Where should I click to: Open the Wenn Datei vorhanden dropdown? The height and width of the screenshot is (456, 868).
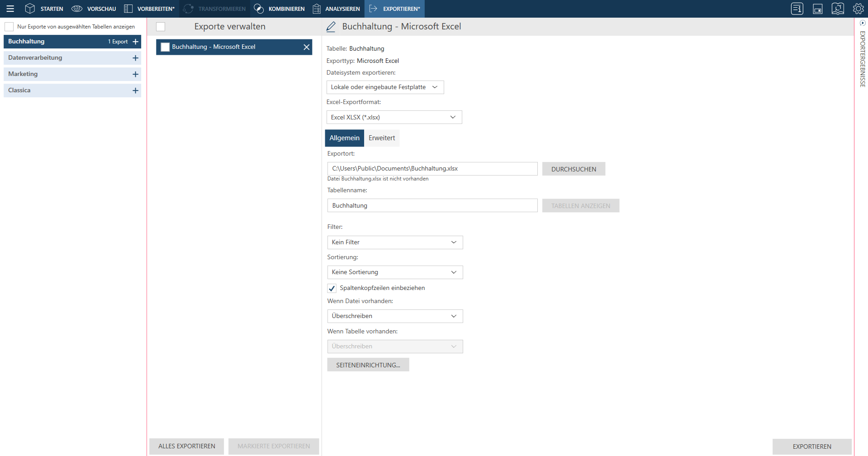click(x=395, y=316)
